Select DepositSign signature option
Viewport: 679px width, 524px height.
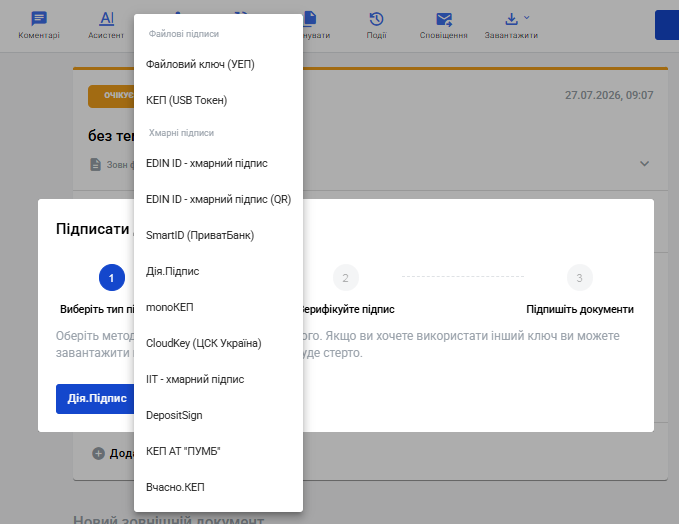(x=218, y=415)
